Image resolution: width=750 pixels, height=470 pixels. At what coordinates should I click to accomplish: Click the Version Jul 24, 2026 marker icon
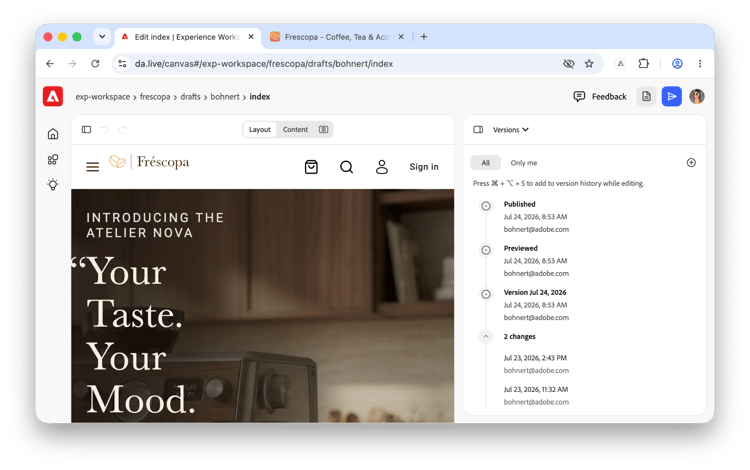coord(486,294)
